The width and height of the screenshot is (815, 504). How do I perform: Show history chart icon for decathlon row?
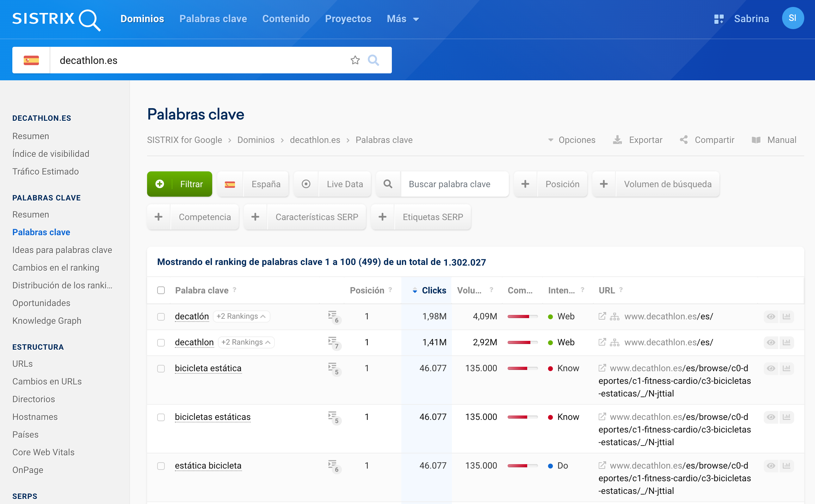[786, 342]
